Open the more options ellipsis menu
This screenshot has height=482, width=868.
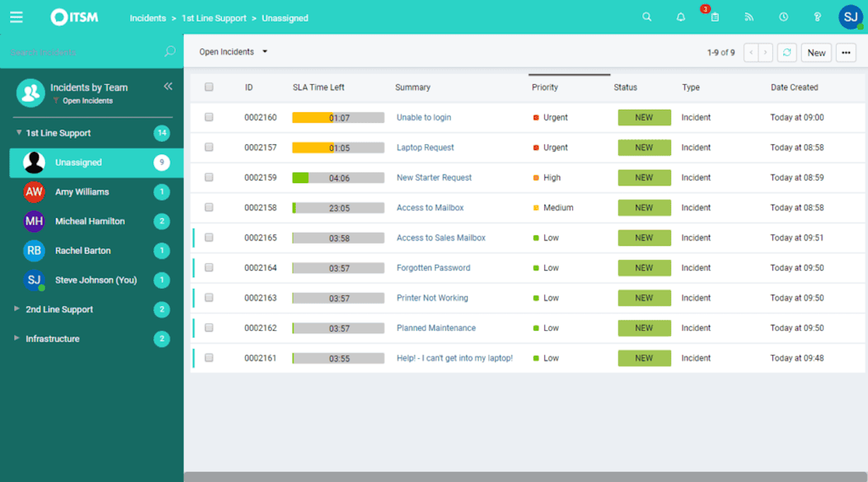tap(846, 52)
